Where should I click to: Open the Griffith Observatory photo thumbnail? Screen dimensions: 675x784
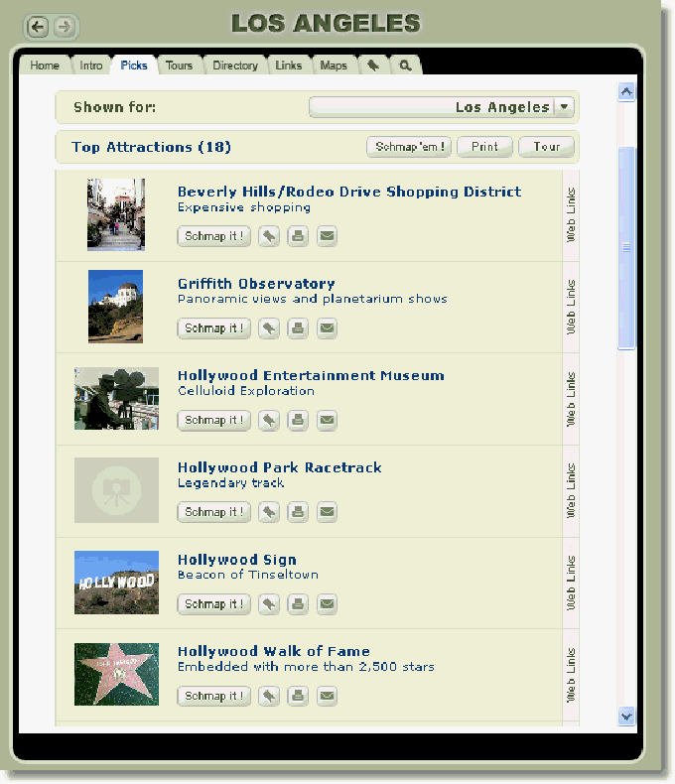click(115, 307)
